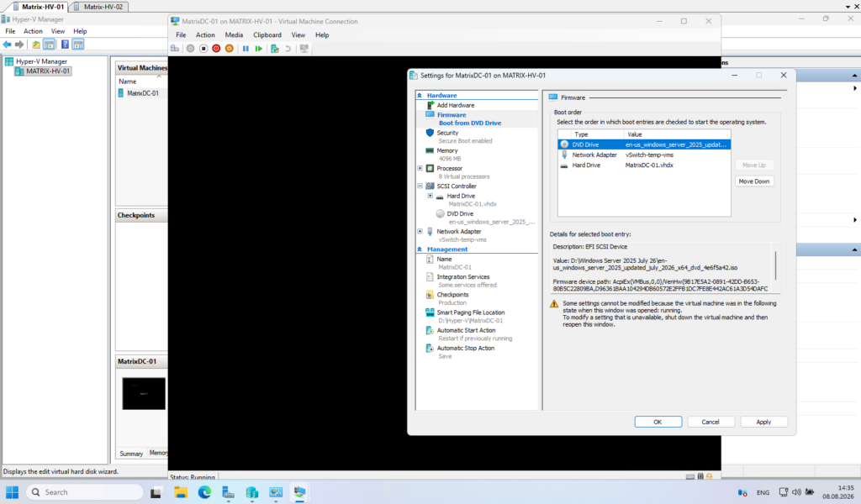Click the Move Down button
861x504 pixels.
tap(754, 181)
